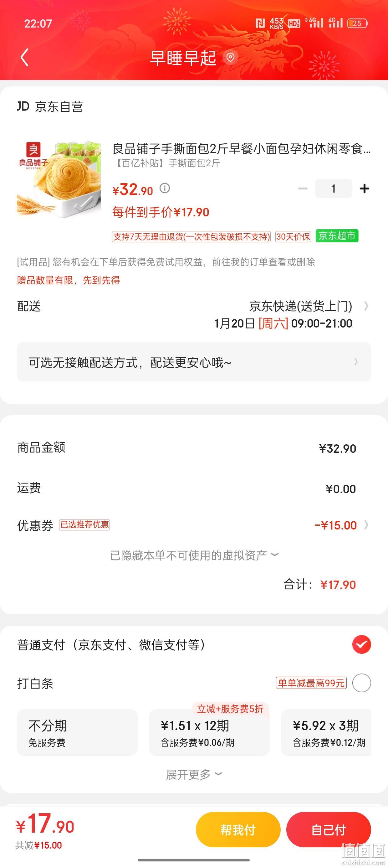This screenshot has width=388, height=868.
Task: Tap the 帮我付 button
Action: (x=238, y=829)
